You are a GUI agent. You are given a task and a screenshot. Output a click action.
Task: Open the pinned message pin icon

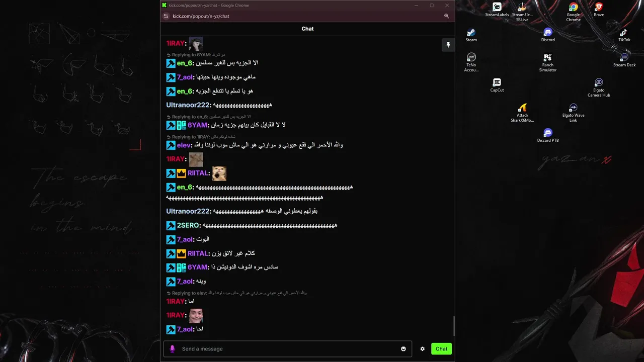tap(448, 45)
